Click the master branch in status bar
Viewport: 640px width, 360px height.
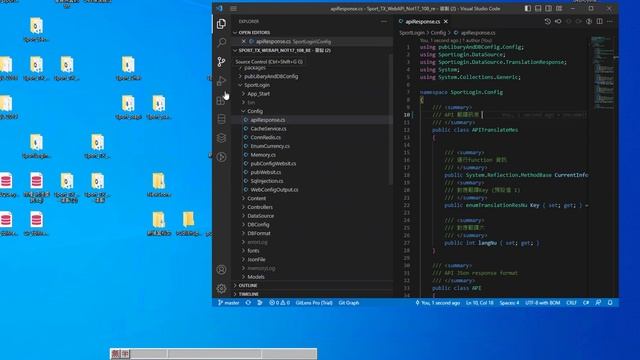[x=229, y=303]
